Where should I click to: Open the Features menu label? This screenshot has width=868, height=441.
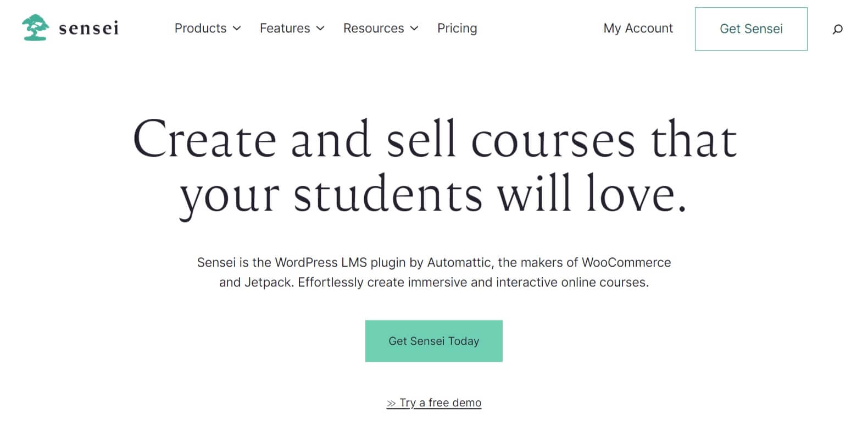pyautogui.click(x=285, y=28)
